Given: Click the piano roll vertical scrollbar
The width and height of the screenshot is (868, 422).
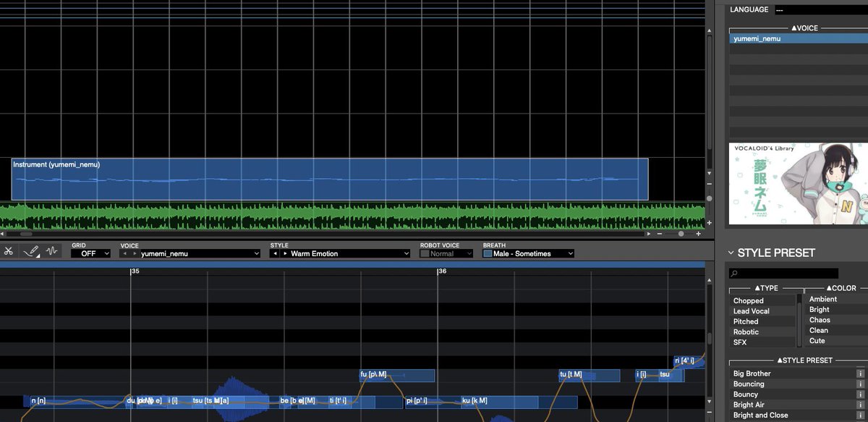Looking at the screenshot, I should pos(709,340).
